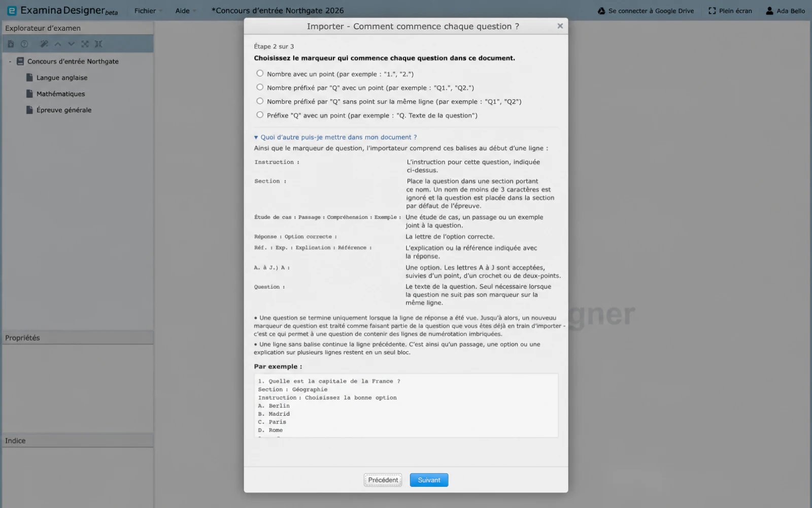Select the Mathématiques tree row
This screenshot has width=812, height=508.
coord(78,93)
